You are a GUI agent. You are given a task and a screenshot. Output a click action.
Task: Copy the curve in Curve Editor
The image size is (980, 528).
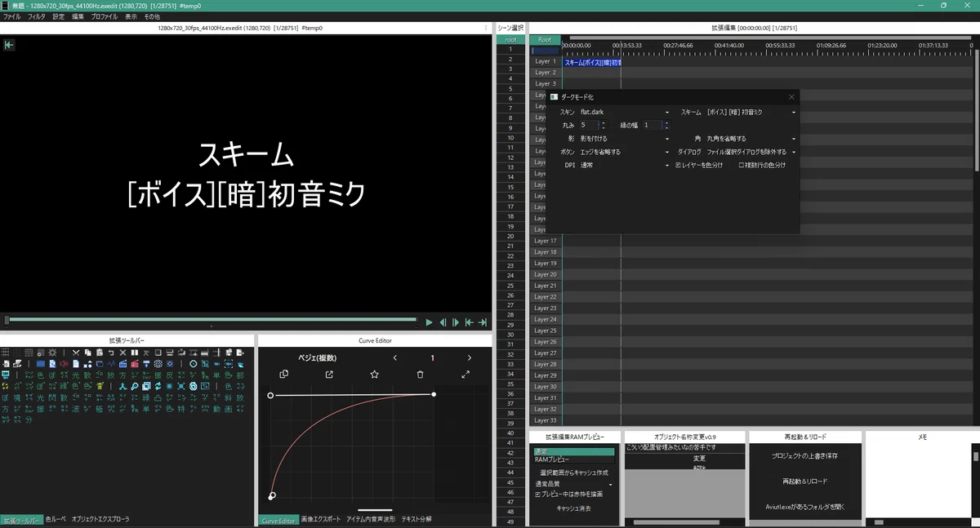click(x=283, y=375)
